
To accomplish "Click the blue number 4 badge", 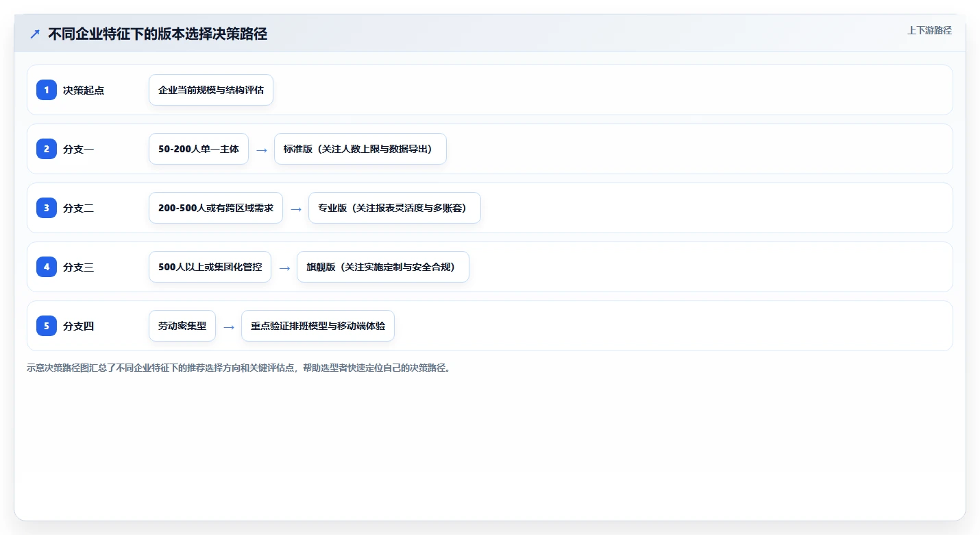I will [x=47, y=267].
